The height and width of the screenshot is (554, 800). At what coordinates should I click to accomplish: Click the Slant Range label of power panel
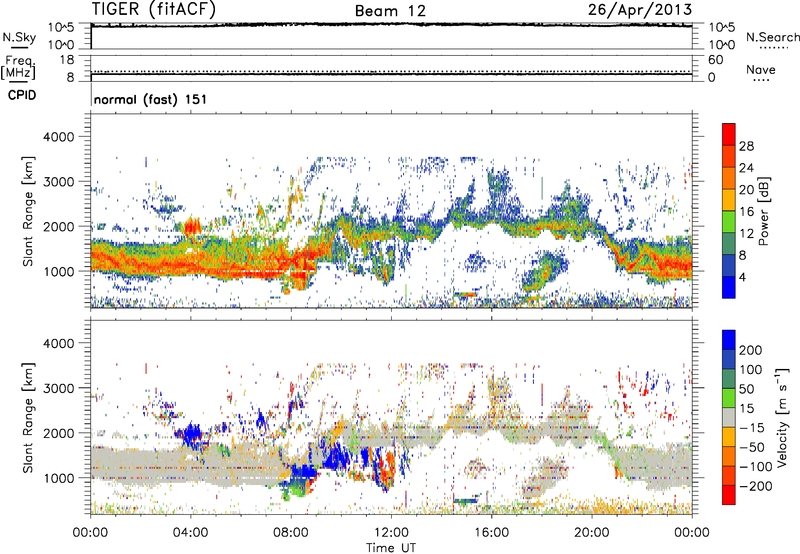coord(28,211)
